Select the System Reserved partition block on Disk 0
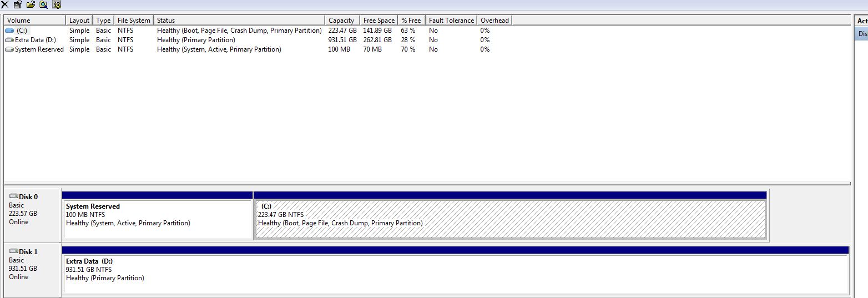This screenshot has width=868, height=298. tap(158, 219)
